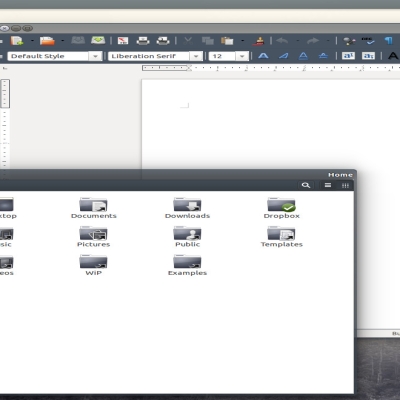
Task: Switch Home window to grid view
Action: pyautogui.click(x=345, y=185)
